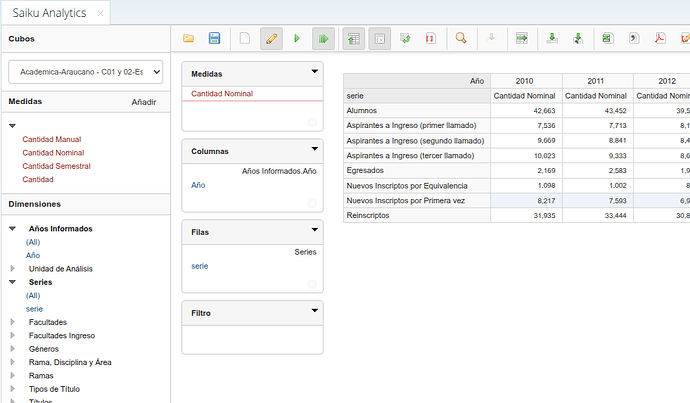This screenshot has height=403, width=690.
Task: Expand Unidad de Análisis dimension
Action: [x=12, y=269]
